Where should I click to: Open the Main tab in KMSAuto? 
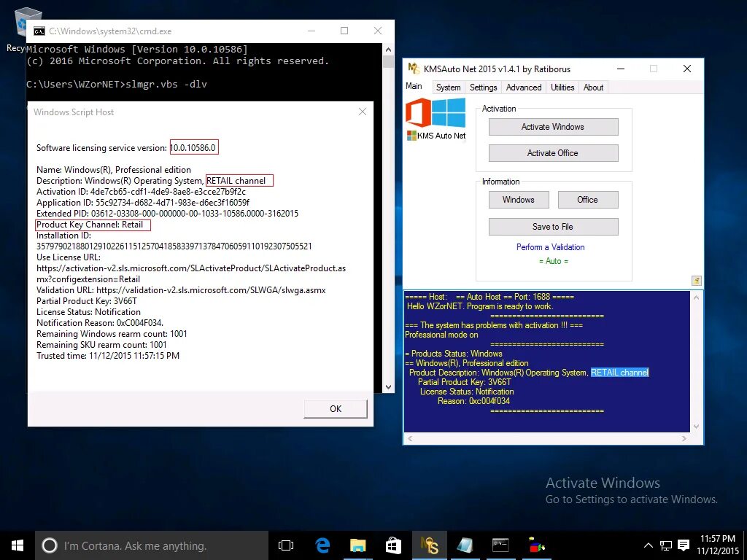pyautogui.click(x=414, y=86)
